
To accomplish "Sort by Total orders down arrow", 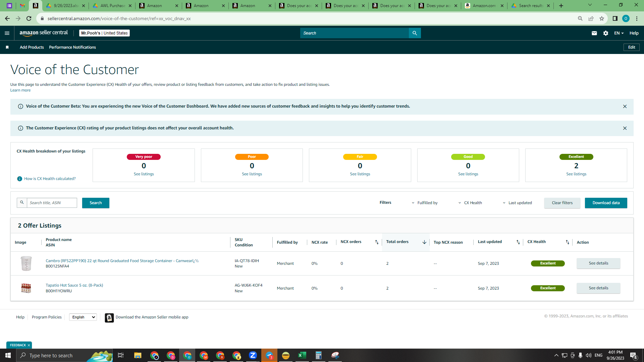I will click(424, 242).
